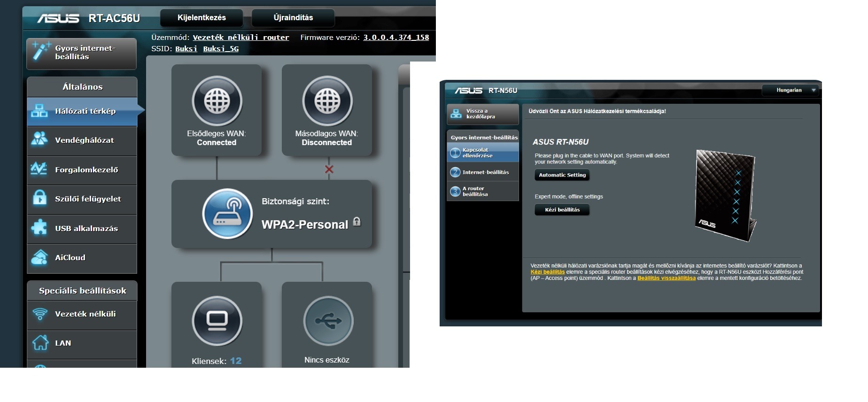
Task: Click the RT-N56U router picture
Action: pos(725,195)
